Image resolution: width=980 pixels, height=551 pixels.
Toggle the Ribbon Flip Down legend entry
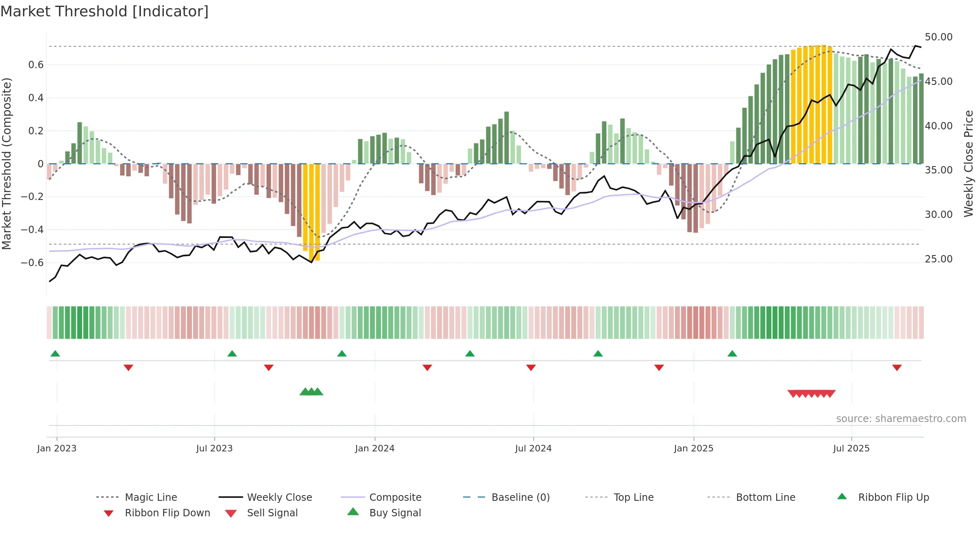[157, 513]
